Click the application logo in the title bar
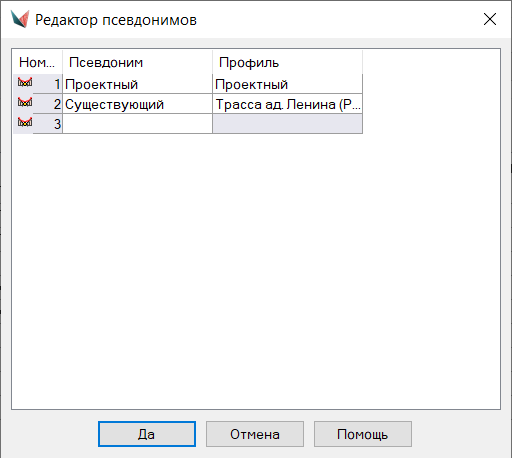This screenshot has height=458, width=512. point(20,19)
